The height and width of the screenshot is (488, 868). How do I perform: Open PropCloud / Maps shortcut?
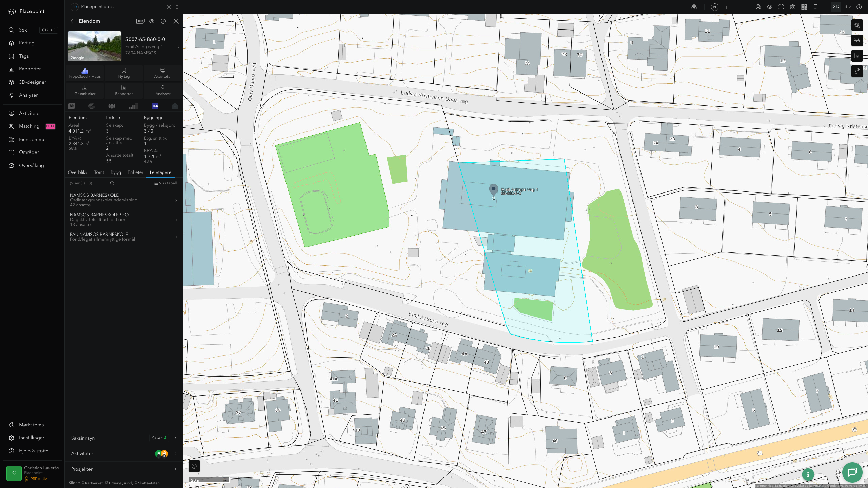(85, 73)
